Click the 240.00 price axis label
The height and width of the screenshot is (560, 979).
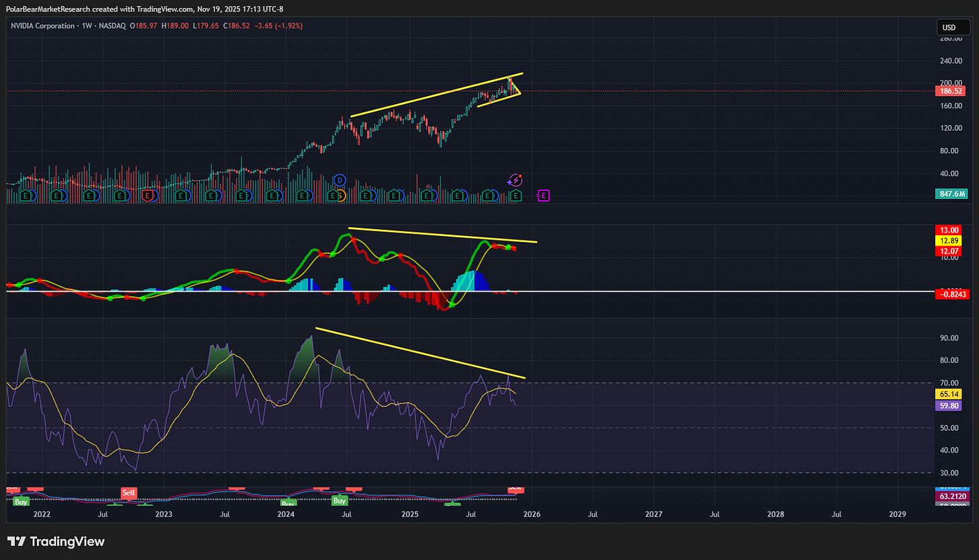click(x=949, y=61)
